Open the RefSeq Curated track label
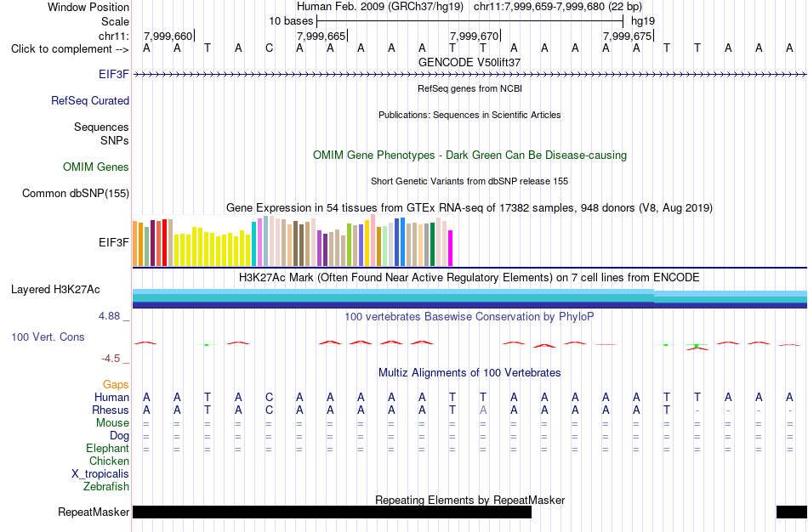This screenshot has width=808, height=532. (x=89, y=100)
